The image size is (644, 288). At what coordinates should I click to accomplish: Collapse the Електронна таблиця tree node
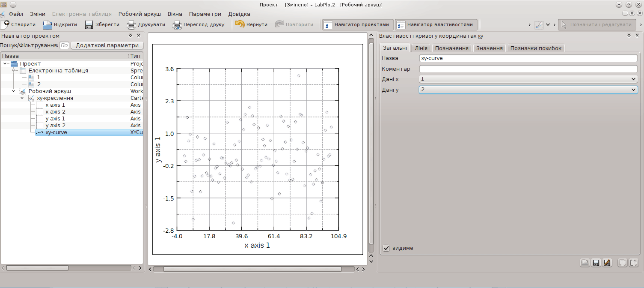click(x=14, y=71)
